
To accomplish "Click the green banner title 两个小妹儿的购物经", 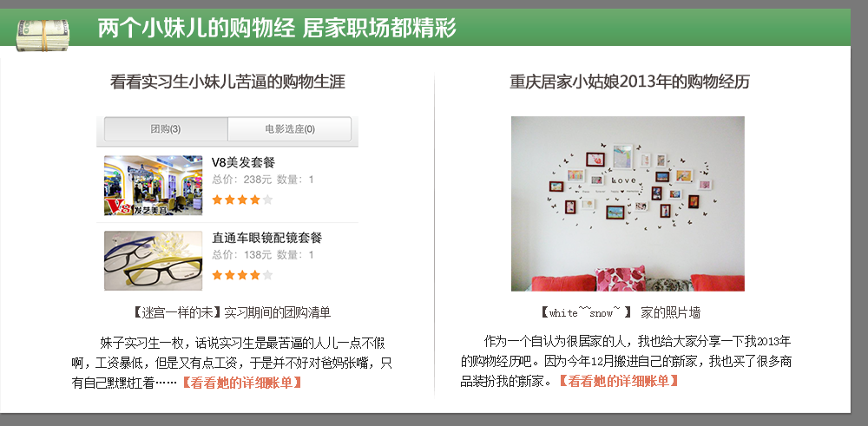I will (x=196, y=27).
